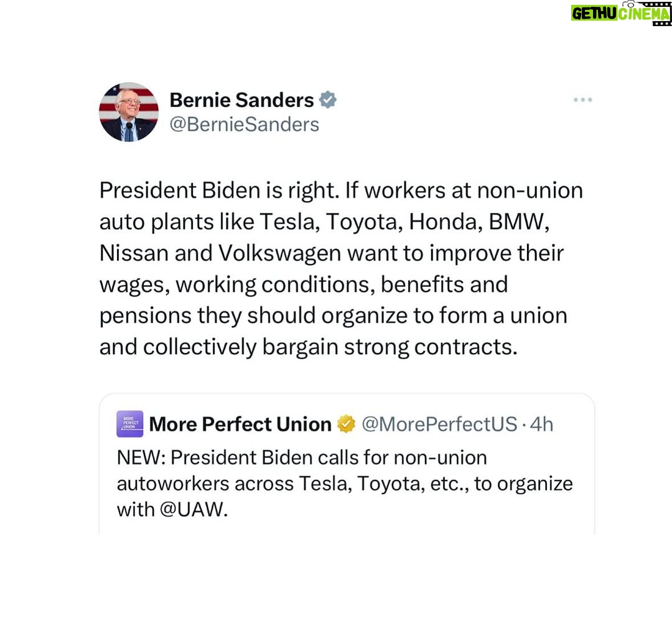The height and width of the screenshot is (620, 672).
Task: Click the blue verified badge beside Bernie Sanders
Action: pos(328,100)
